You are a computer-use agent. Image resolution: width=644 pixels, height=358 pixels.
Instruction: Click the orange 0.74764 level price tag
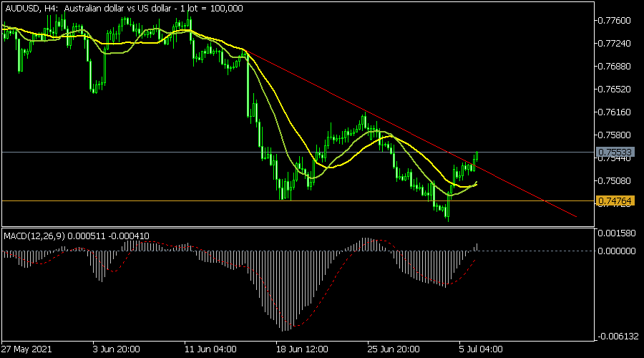(615, 201)
